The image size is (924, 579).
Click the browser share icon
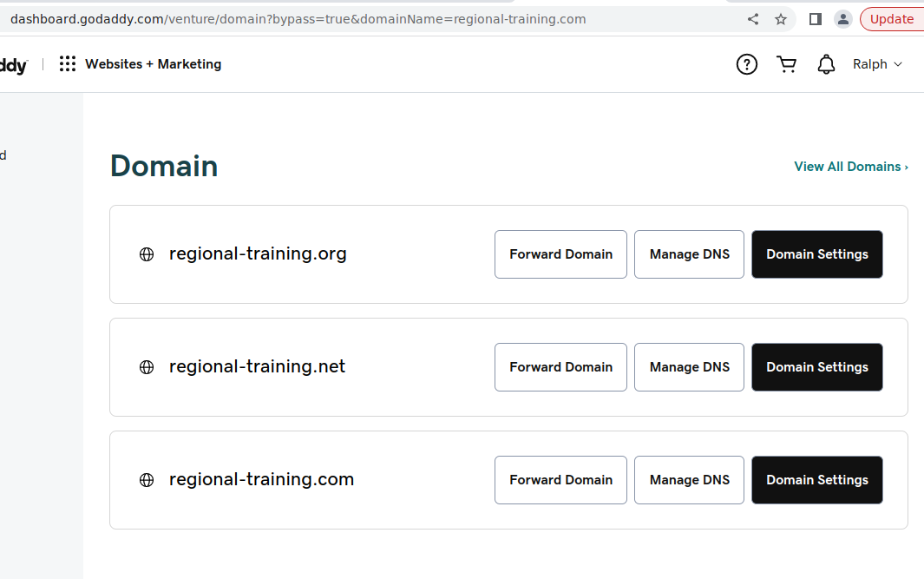tap(753, 19)
